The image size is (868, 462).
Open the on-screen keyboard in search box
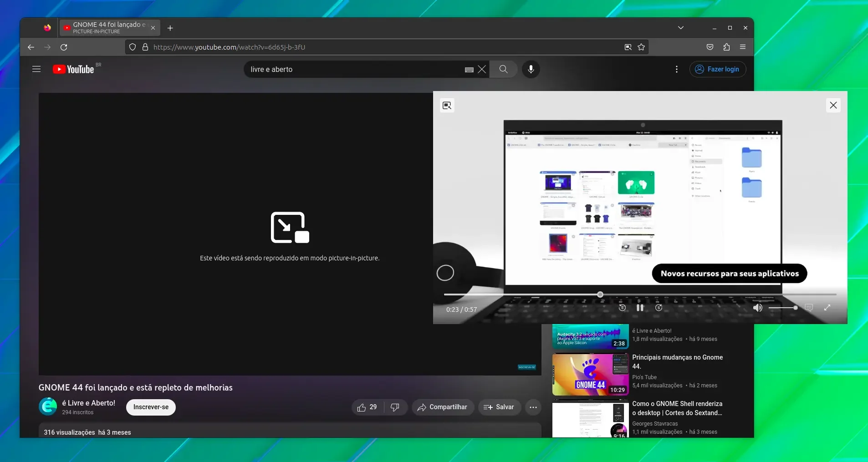click(x=469, y=70)
